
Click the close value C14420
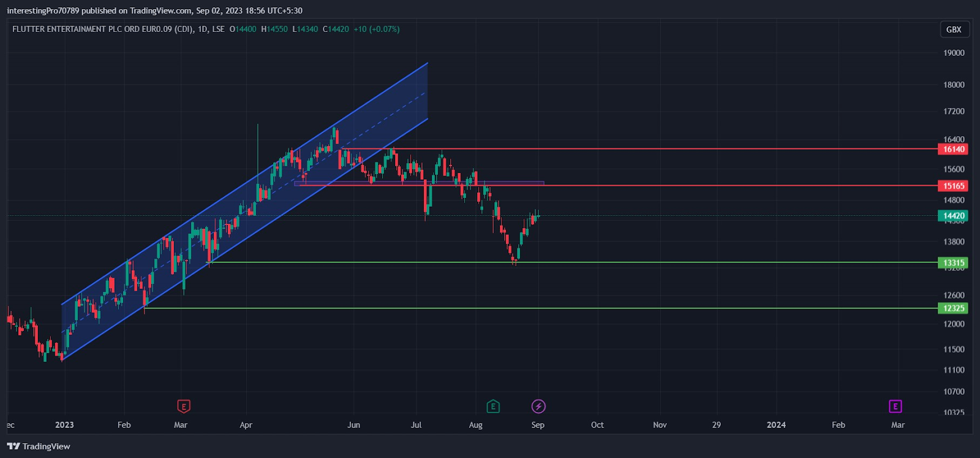coord(336,29)
